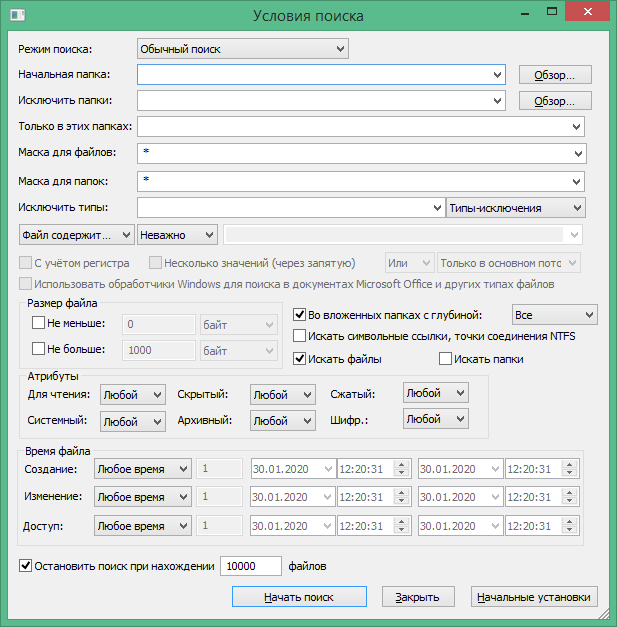Toggle the 'Не больше' size checkbox
This screenshot has height=627, width=617.
38,349
